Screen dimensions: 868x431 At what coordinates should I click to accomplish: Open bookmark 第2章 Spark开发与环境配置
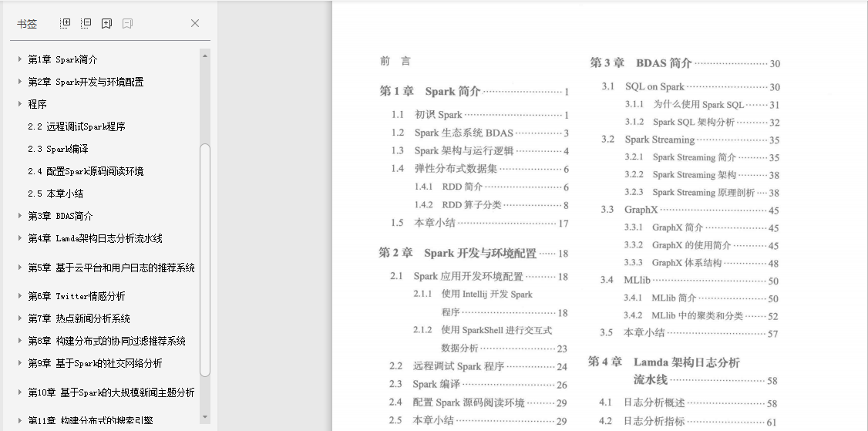pos(86,82)
